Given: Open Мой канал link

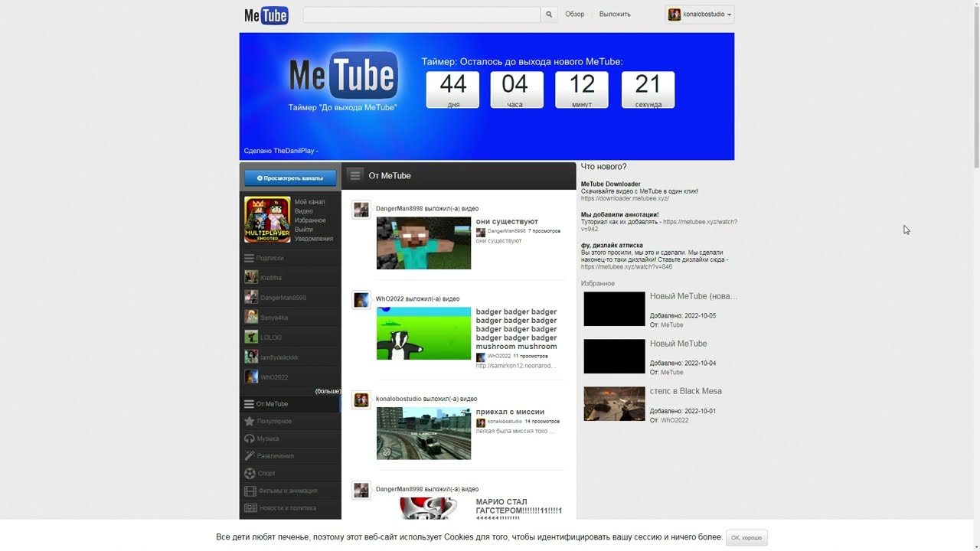Looking at the screenshot, I should pyautogui.click(x=309, y=202).
